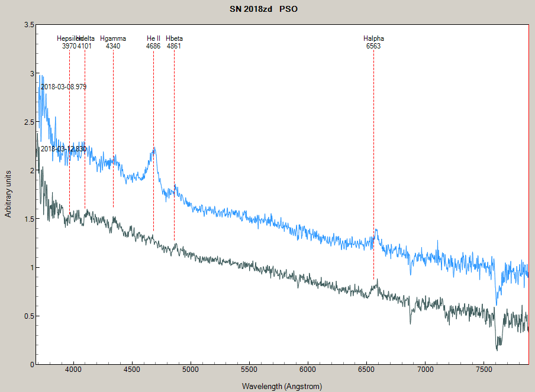Click the chart title SN 2018zd PSO
This screenshot has height=392, width=535.
point(263,9)
